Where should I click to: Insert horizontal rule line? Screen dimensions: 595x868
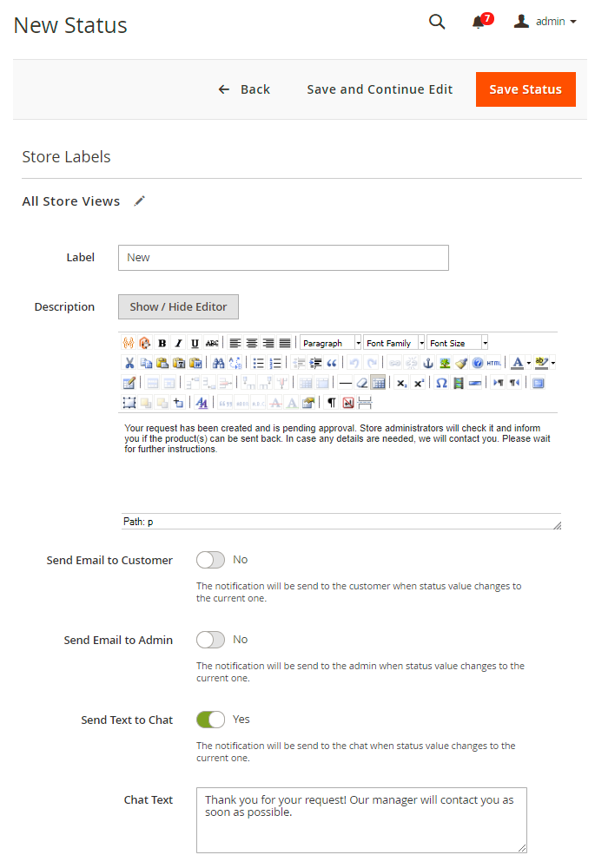pos(345,383)
